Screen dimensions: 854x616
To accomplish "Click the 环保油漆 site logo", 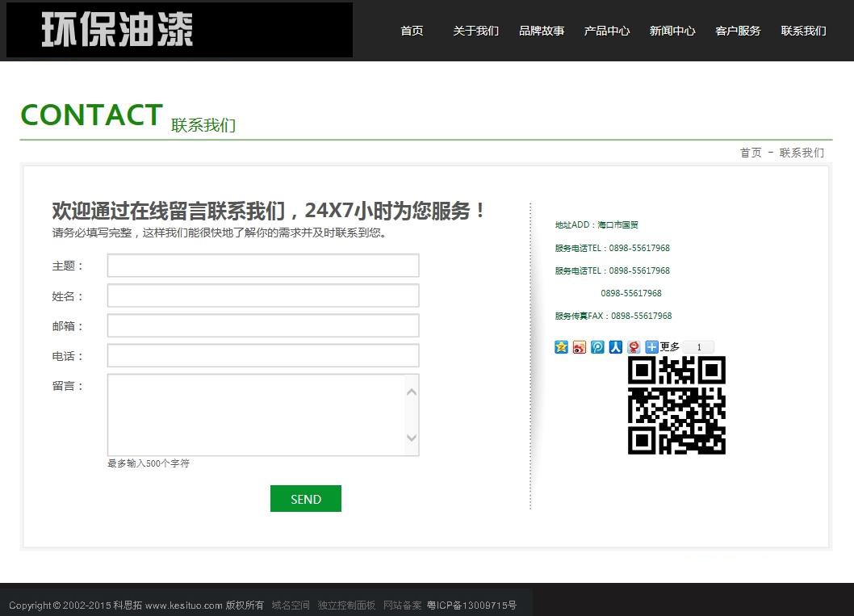I will (x=179, y=30).
